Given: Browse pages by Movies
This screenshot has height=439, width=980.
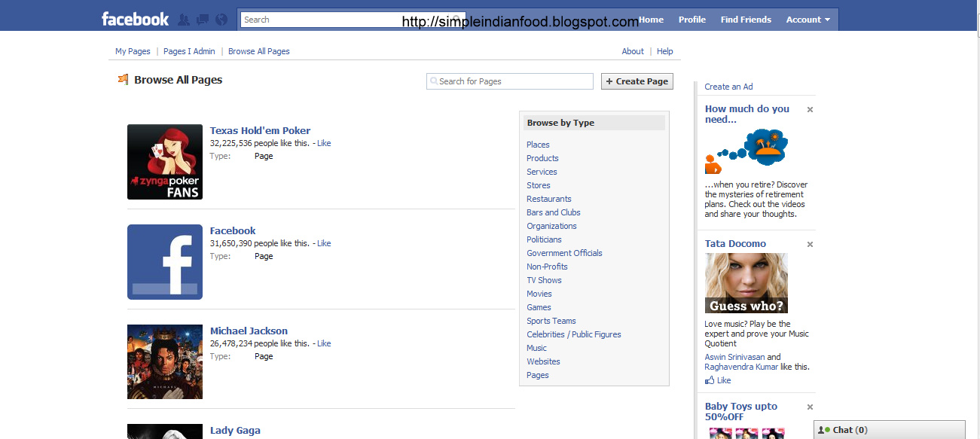Looking at the screenshot, I should pyautogui.click(x=539, y=294).
